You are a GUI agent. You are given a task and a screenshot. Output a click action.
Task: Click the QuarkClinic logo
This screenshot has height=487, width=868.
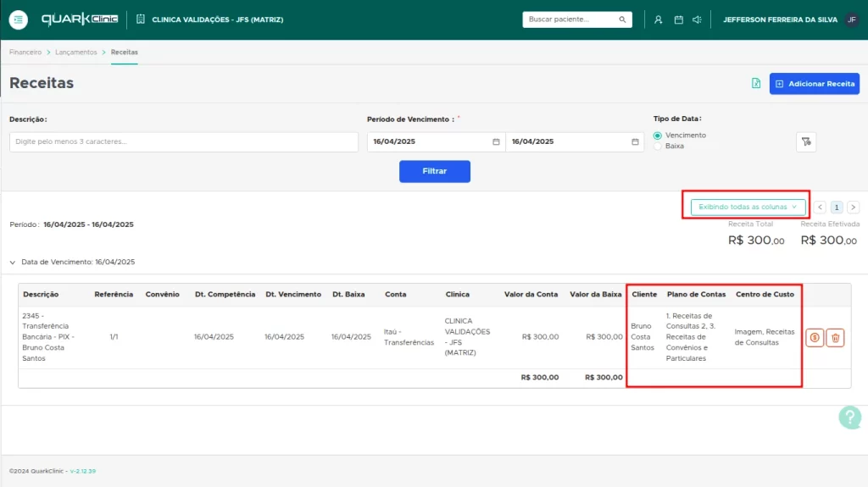pos(80,19)
